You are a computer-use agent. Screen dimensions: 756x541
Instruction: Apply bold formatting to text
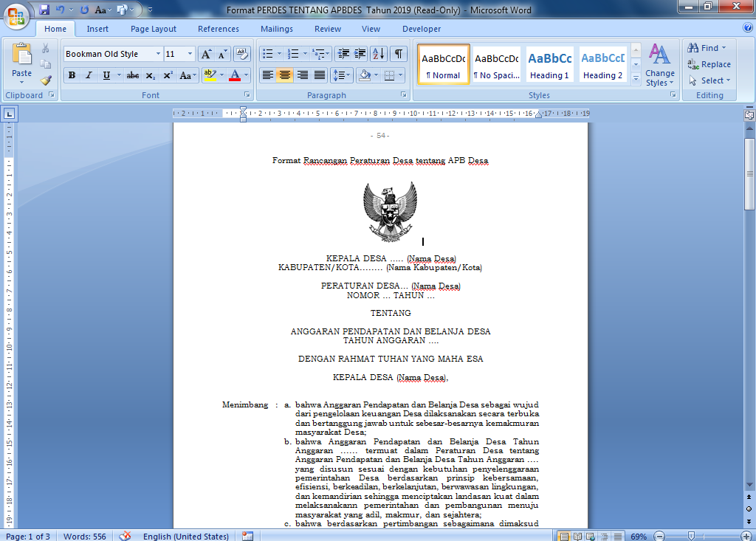[72, 74]
